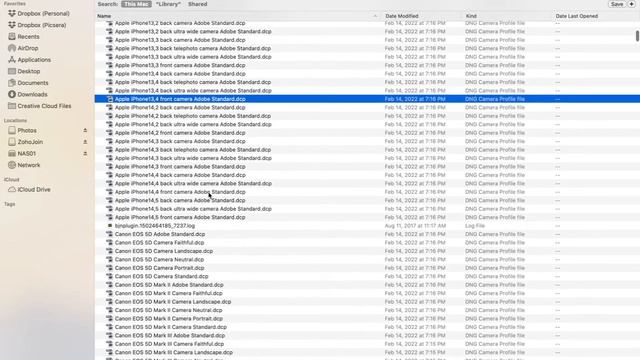Click the Log File kind cell

coord(475,226)
